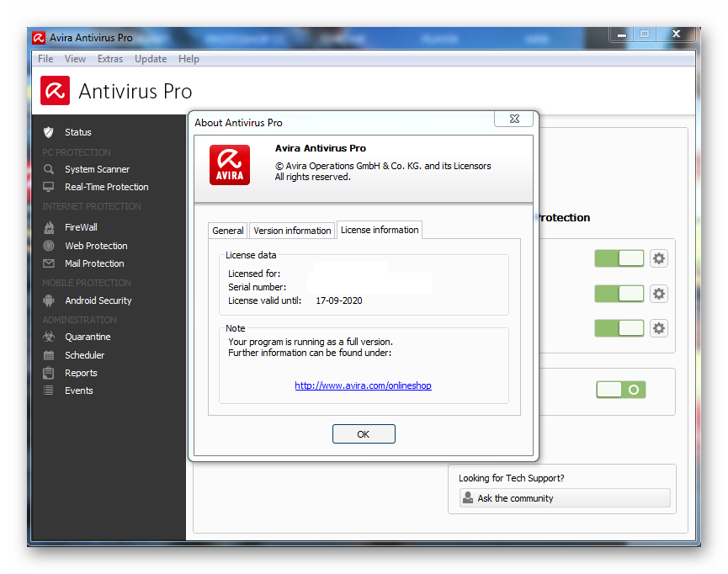Open FireWall section in the sidebar

pos(81,227)
